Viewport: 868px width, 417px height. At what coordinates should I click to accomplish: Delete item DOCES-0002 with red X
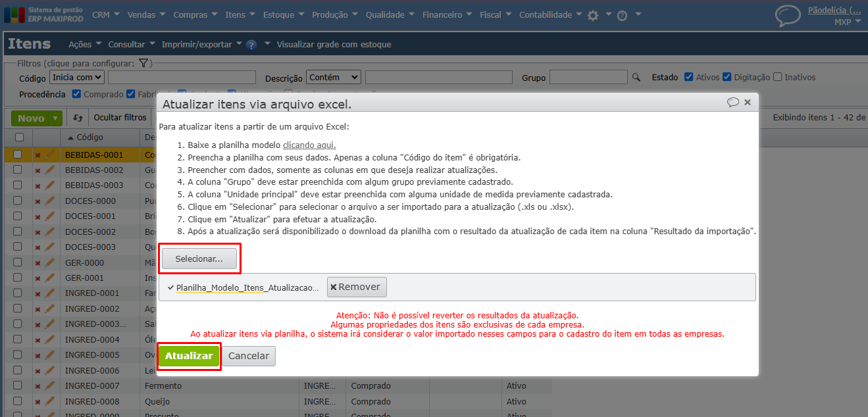pos(38,232)
